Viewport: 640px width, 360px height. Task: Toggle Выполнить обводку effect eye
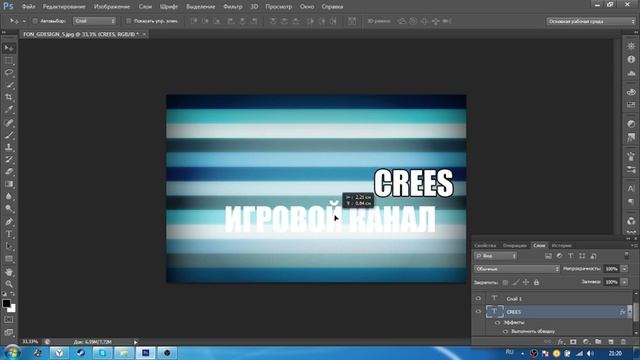click(505, 331)
